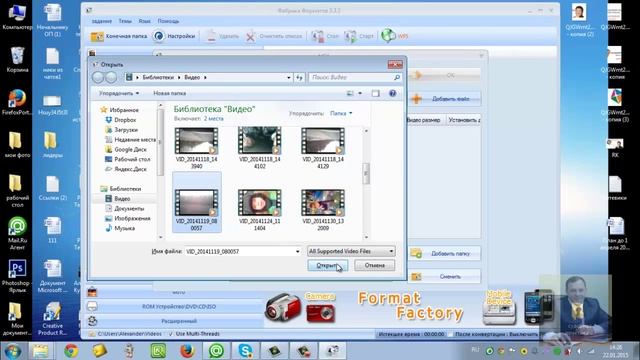The height and width of the screenshot is (360, 640).
Task: Expand the file name history dropdown
Action: (298, 251)
